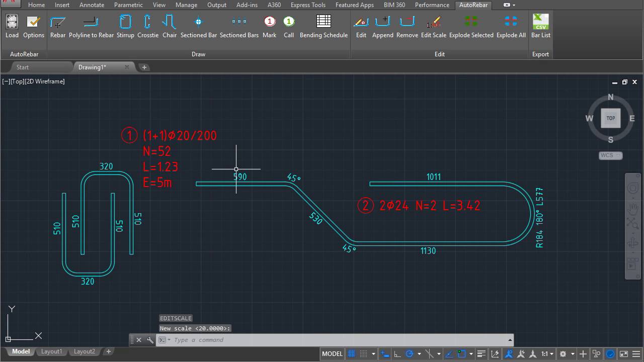
Task: Open the Home ribbon tab
Action: point(36,5)
